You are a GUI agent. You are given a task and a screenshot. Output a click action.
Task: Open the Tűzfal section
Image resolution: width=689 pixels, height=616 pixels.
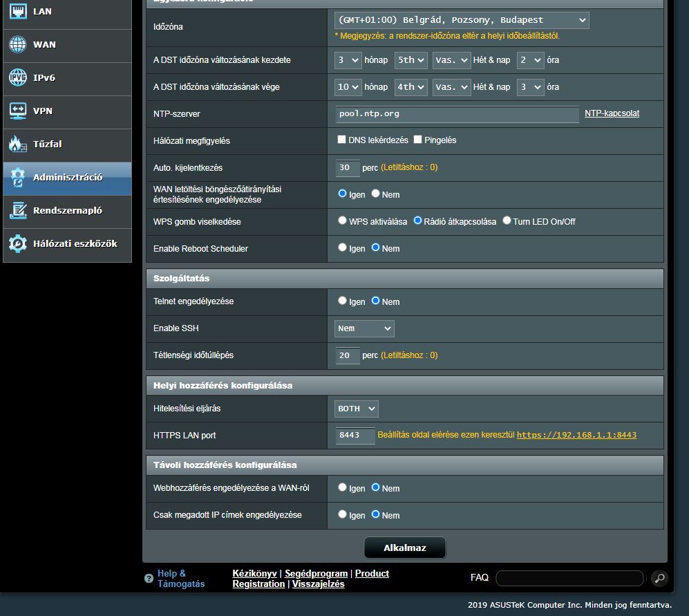click(x=67, y=146)
